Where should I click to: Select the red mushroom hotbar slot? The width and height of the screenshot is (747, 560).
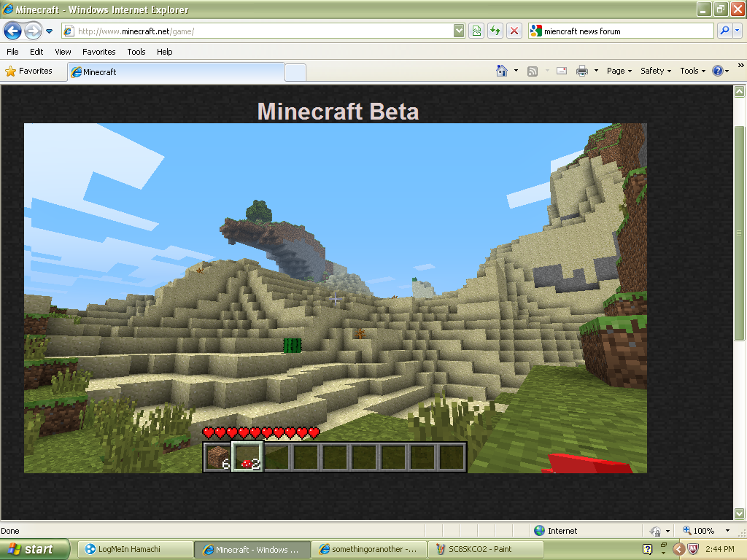pyautogui.click(x=247, y=456)
